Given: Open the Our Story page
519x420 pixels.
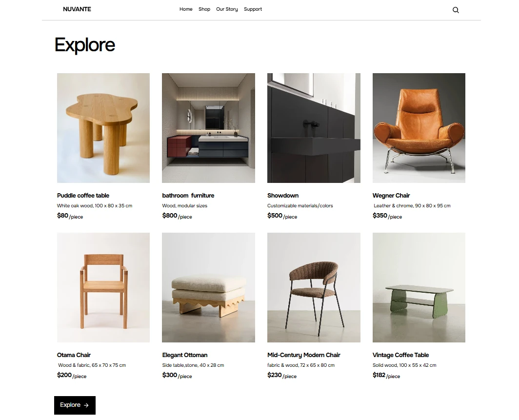Looking at the screenshot, I should click(227, 9).
